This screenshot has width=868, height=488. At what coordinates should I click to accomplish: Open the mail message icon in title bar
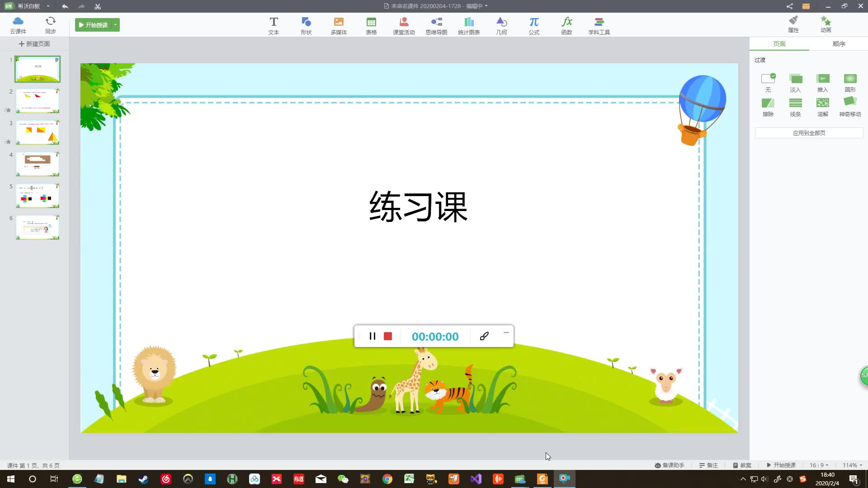point(806,6)
